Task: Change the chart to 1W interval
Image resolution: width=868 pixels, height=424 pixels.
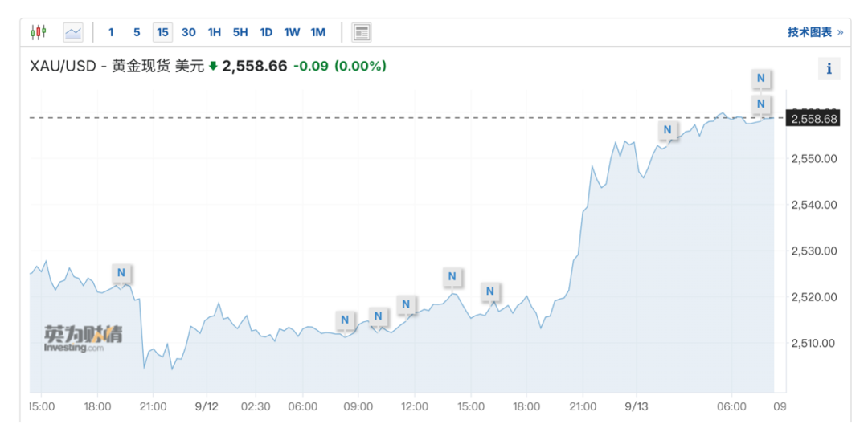Action: (292, 32)
